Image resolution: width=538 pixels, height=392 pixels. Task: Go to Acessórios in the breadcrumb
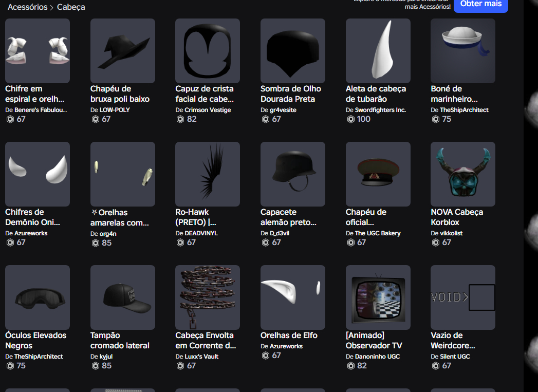(x=27, y=7)
